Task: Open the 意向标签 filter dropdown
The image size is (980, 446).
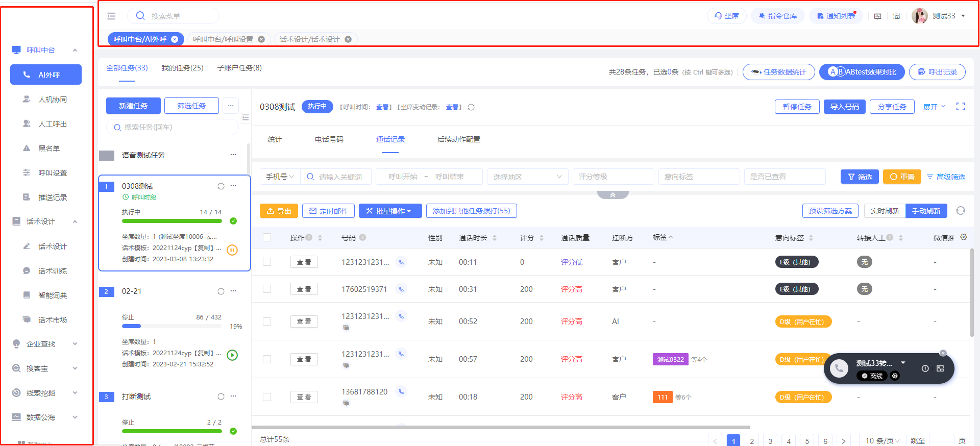Action: (x=699, y=177)
